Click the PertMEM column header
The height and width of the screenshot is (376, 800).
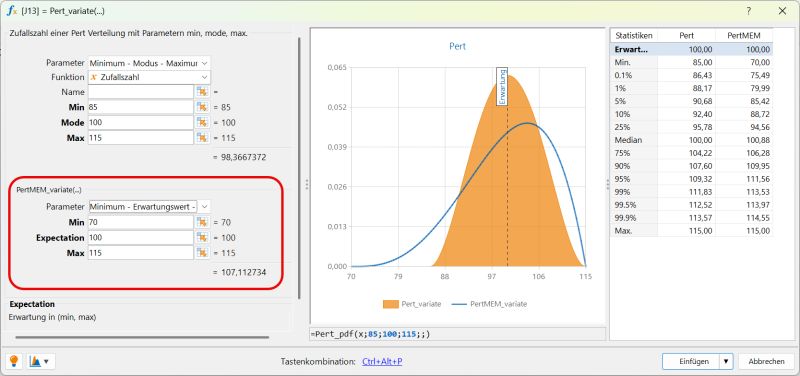coord(743,36)
